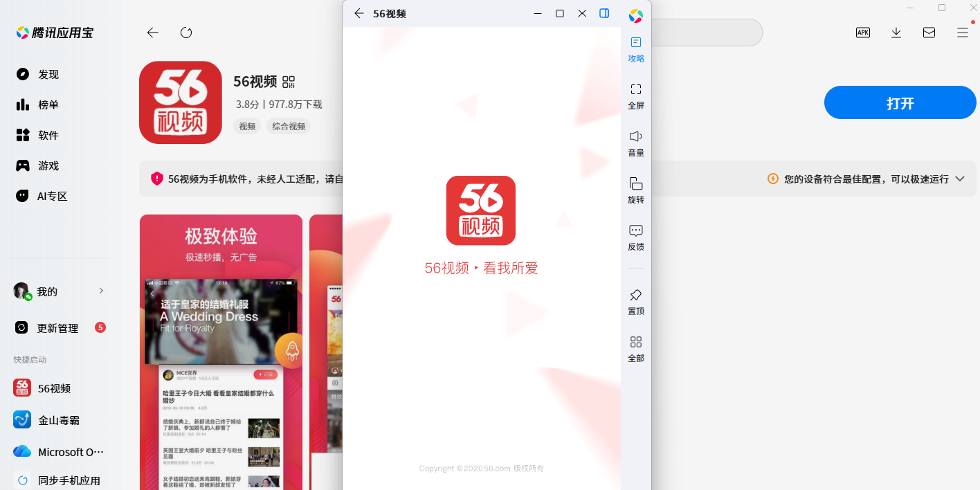The width and height of the screenshot is (980, 490).
Task: Open 反馈 feedback
Action: point(636,237)
